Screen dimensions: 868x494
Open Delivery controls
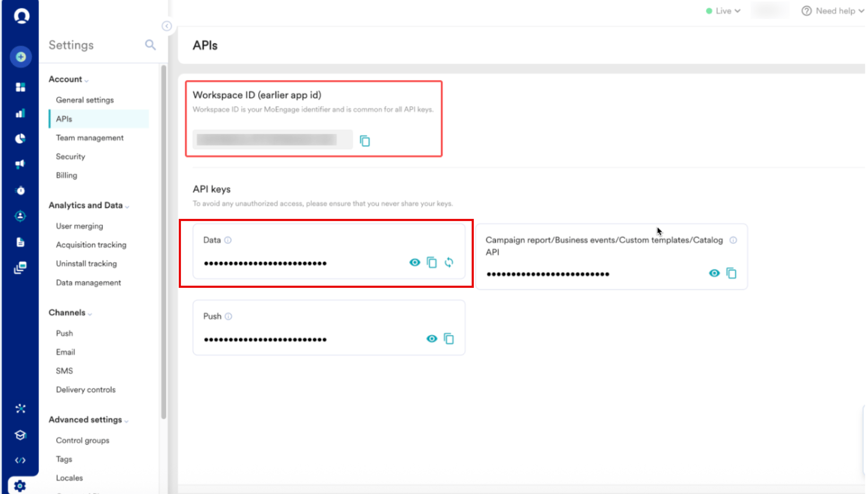pyautogui.click(x=85, y=390)
